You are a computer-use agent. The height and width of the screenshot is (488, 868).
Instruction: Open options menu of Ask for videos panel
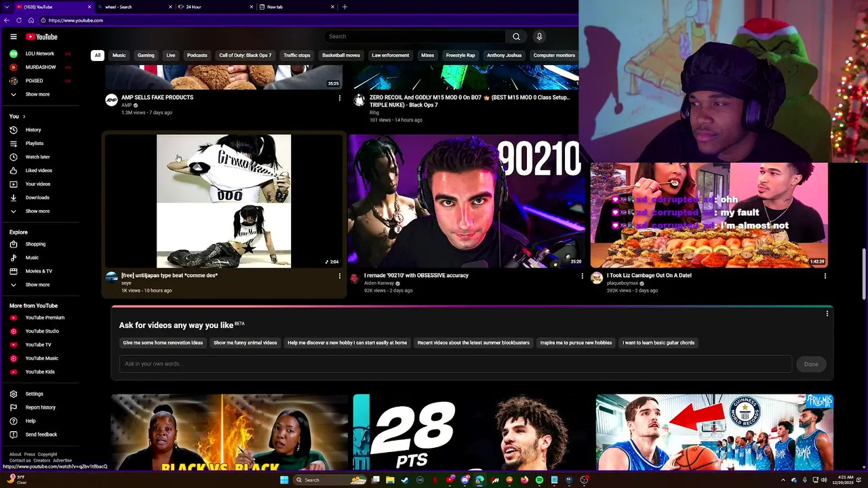coord(827,314)
